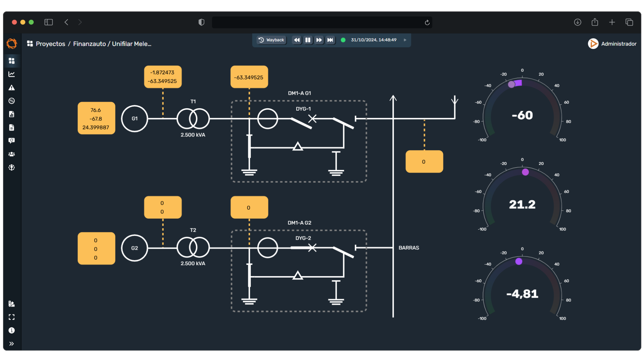
Task: Expand the sidebar with the double chevron
Action: [x=12, y=344]
